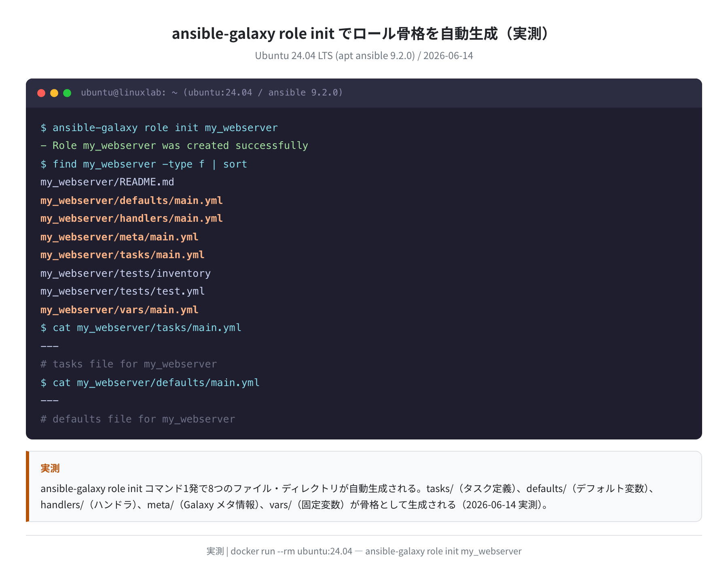The width and height of the screenshot is (728, 573).
Task: Click the terminal title 'ubuntu@linuxlab: ~'
Action: tap(129, 93)
